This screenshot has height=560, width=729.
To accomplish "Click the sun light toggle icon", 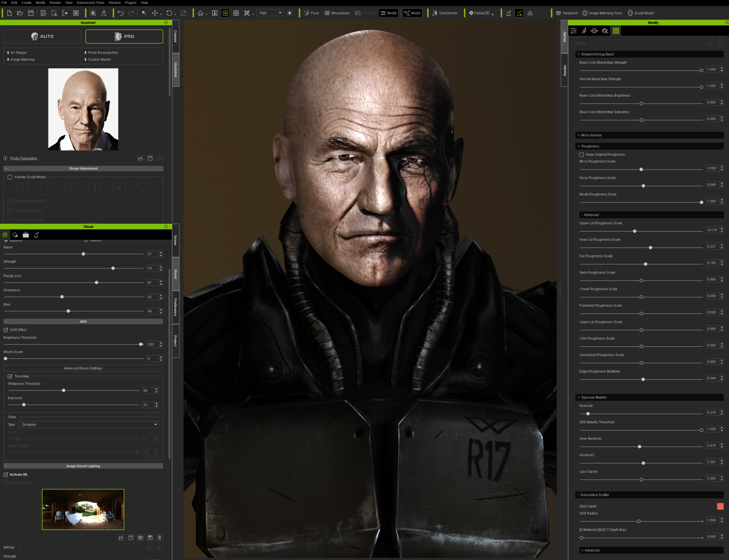I will coord(290,13).
